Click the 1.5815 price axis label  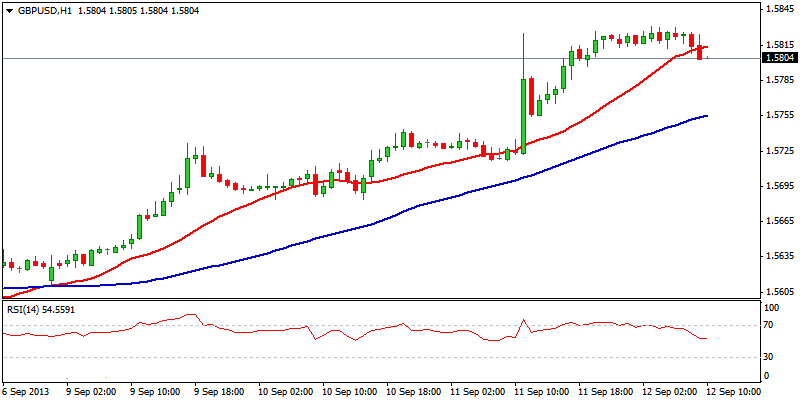[x=781, y=45]
